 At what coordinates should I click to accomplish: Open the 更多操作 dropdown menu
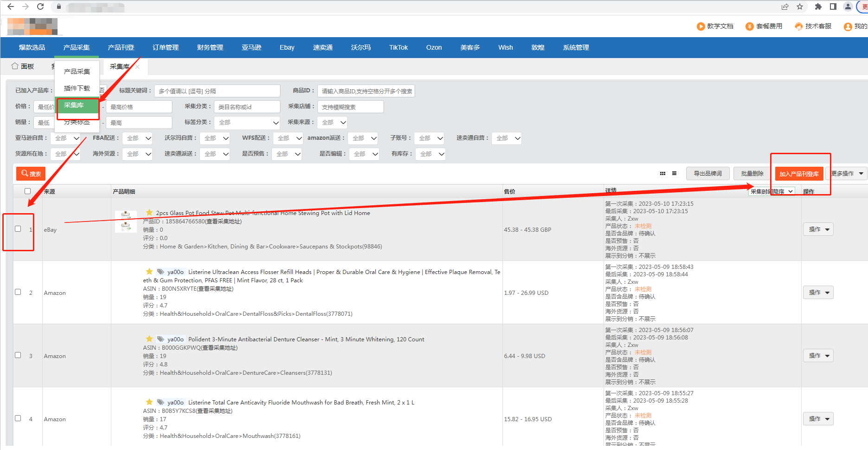tap(847, 174)
